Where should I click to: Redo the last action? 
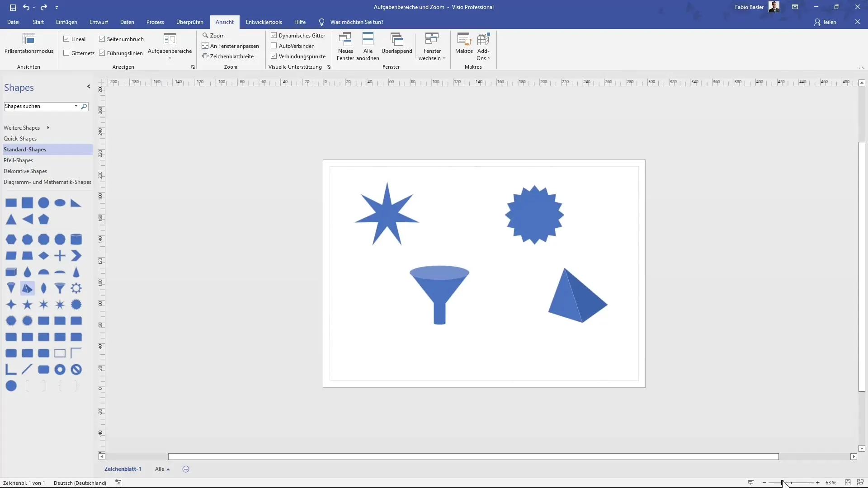tap(44, 7)
